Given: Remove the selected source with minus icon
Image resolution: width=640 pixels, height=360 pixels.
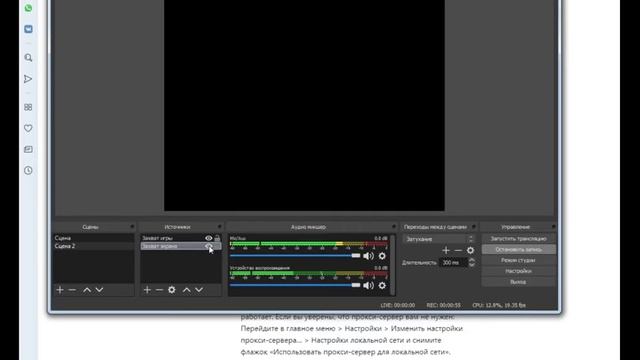Looking at the screenshot, I should [160, 289].
